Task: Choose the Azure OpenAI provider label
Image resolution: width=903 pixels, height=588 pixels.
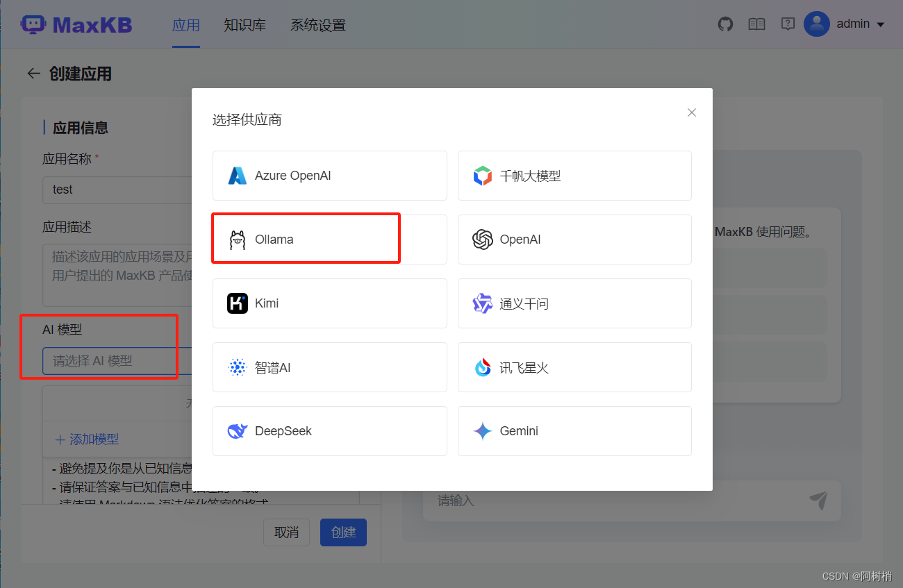Action: [293, 176]
